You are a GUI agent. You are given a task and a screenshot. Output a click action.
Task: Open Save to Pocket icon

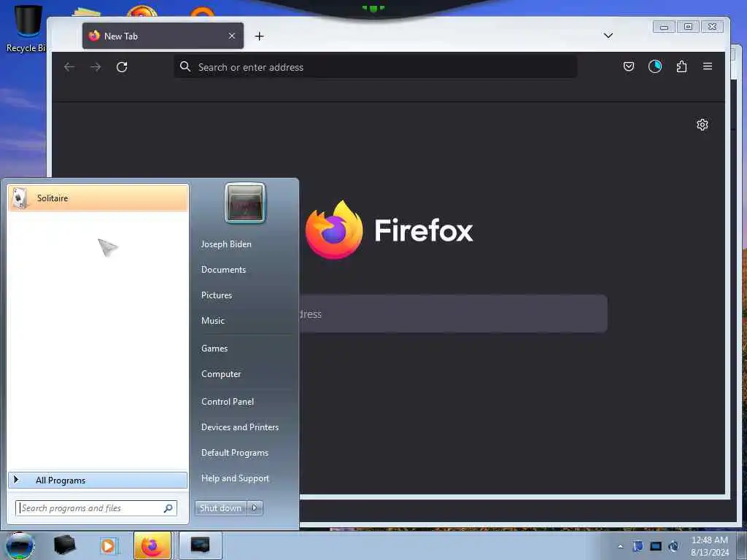[629, 66]
